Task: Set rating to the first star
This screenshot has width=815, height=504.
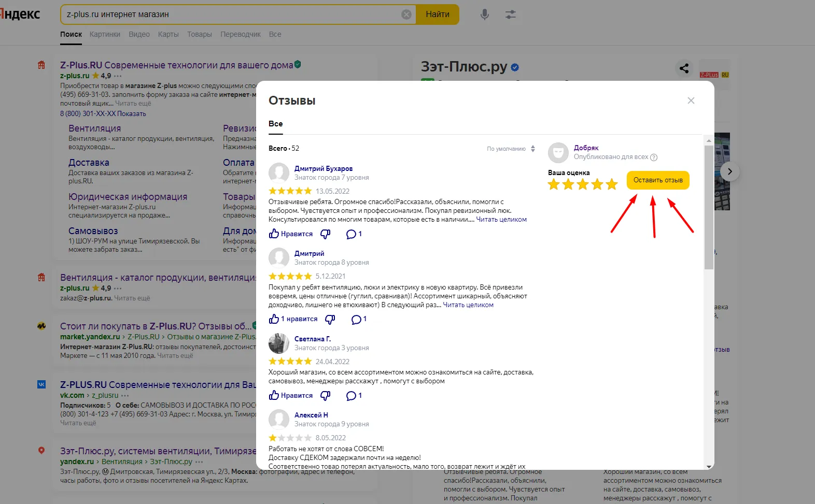Action: 554,184
